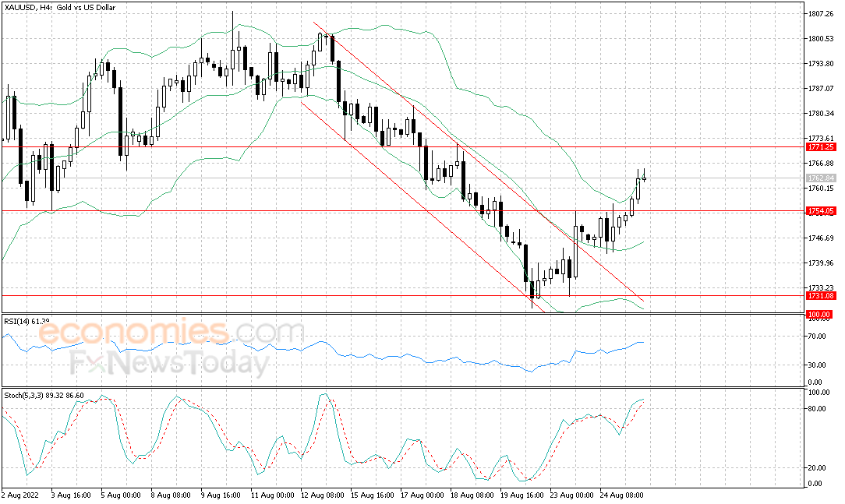The height and width of the screenshot is (504, 845).
Task: Click the 23 Aug 00:00 time label
Action: point(571,495)
